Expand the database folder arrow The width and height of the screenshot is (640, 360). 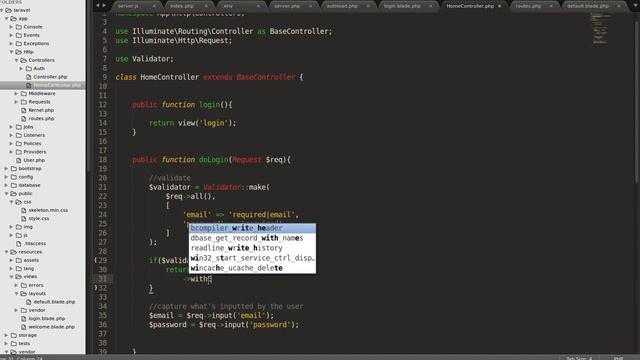coord(7,185)
